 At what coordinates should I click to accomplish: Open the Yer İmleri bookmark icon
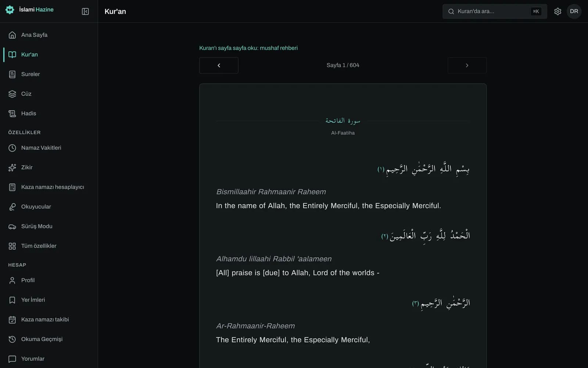12,300
